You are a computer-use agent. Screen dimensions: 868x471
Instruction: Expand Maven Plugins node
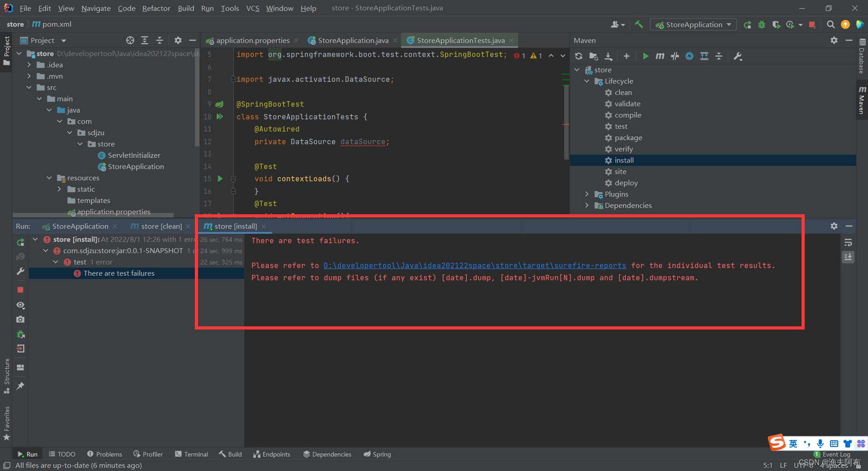(x=587, y=194)
